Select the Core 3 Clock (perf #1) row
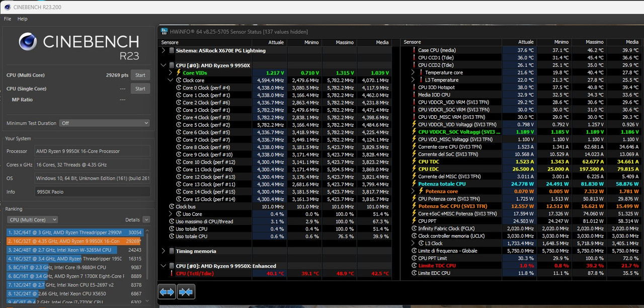 (x=275, y=110)
